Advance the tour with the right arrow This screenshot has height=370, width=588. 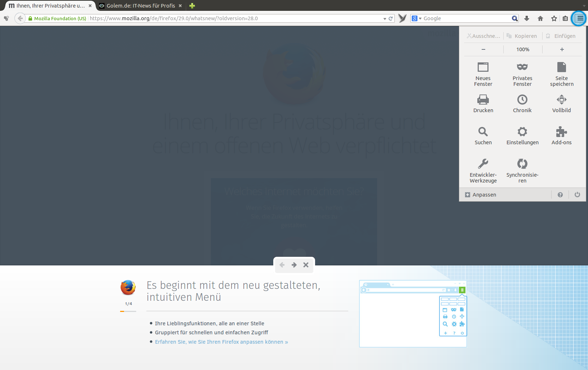point(294,265)
